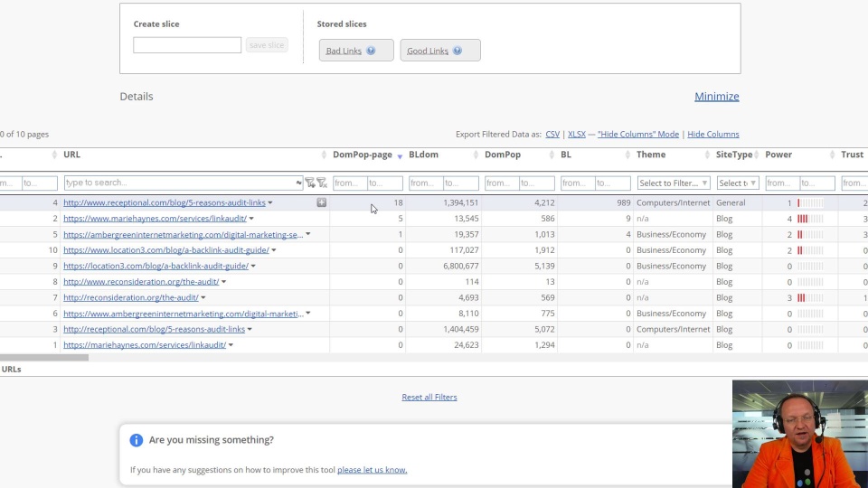The width and height of the screenshot is (868, 488).
Task: Click the clear filter funnel icon
Action: click(x=322, y=183)
